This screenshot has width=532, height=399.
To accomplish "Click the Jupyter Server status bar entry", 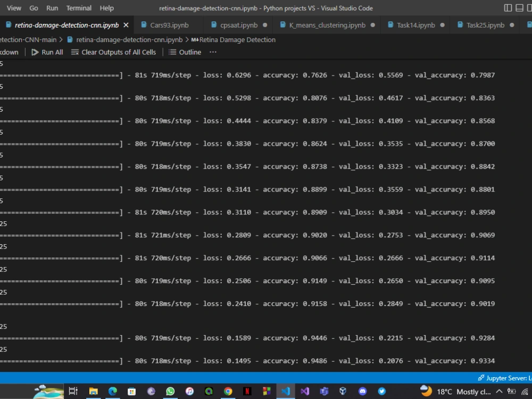I will pos(505,378).
